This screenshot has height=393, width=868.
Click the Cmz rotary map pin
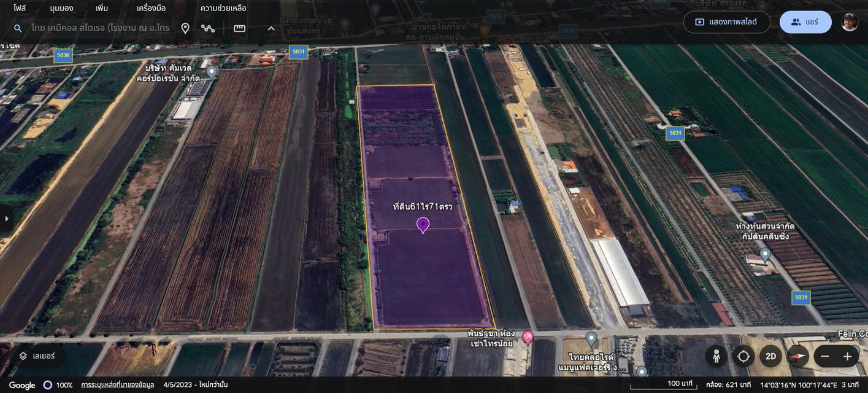(x=345, y=24)
